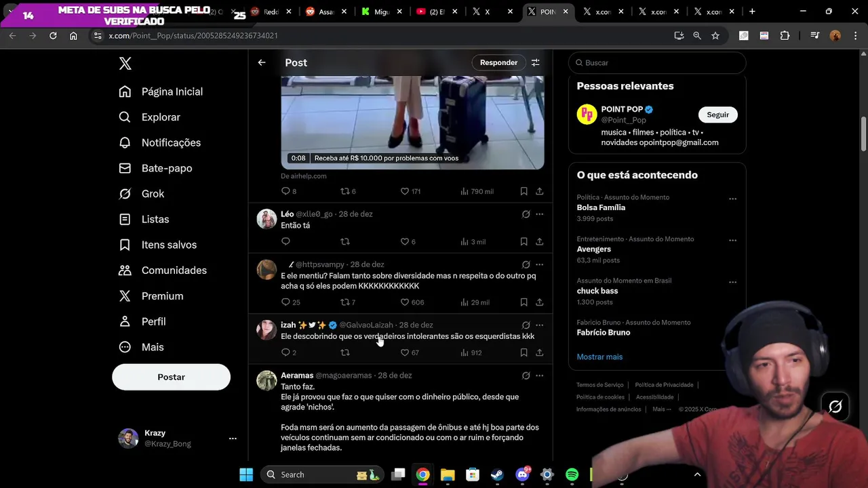Switch to the Reddit browser tab
The height and width of the screenshot is (488, 868).
tap(271, 12)
